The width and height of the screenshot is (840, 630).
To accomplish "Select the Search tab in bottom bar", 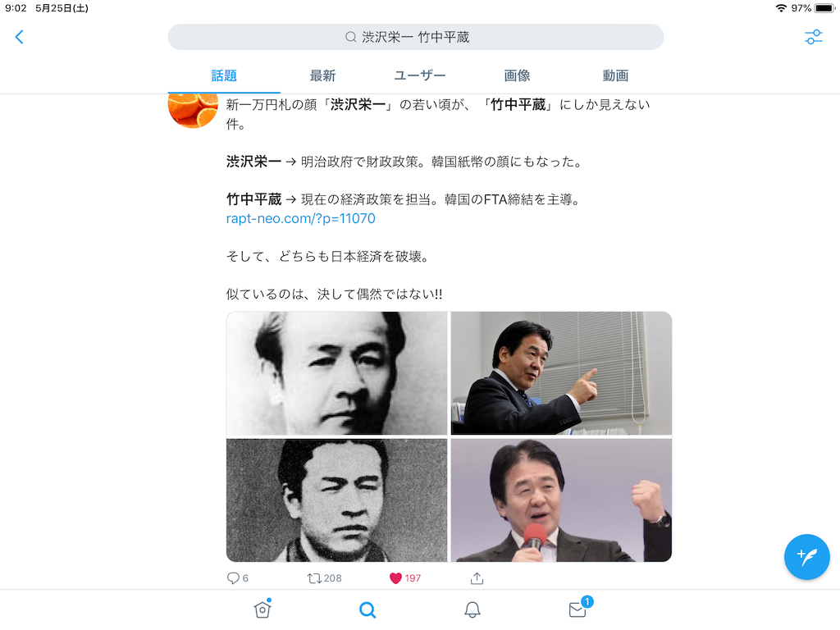I will point(367,609).
